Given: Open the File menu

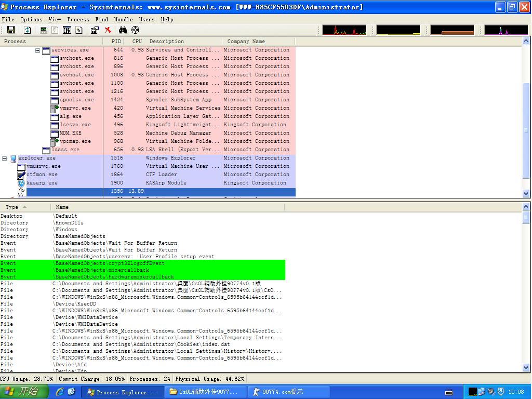Looking at the screenshot, I should pos(8,19).
